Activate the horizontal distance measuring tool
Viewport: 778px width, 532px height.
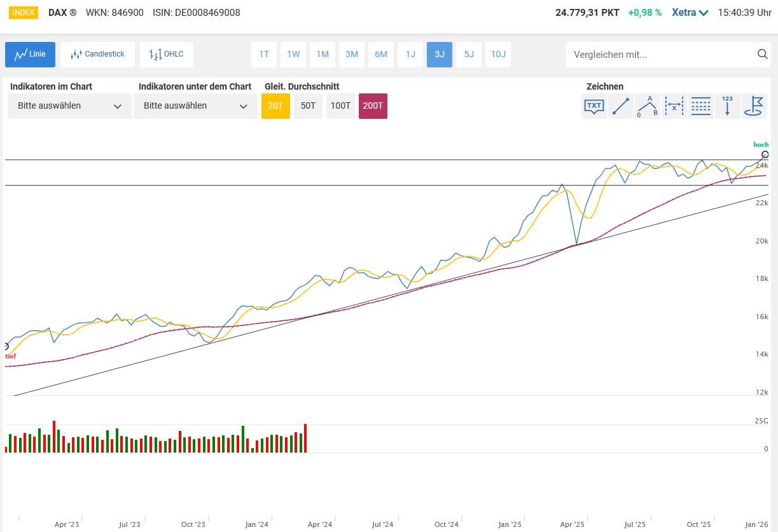674,106
